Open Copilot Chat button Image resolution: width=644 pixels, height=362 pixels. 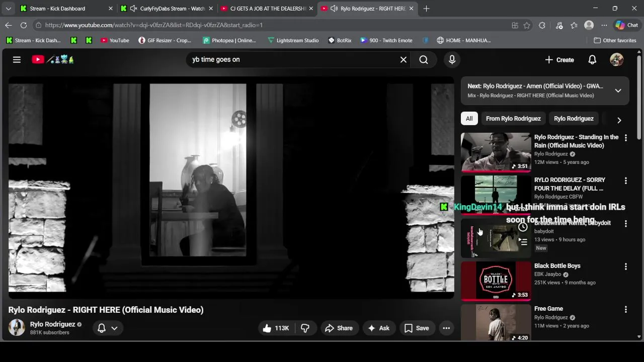click(627, 25)
